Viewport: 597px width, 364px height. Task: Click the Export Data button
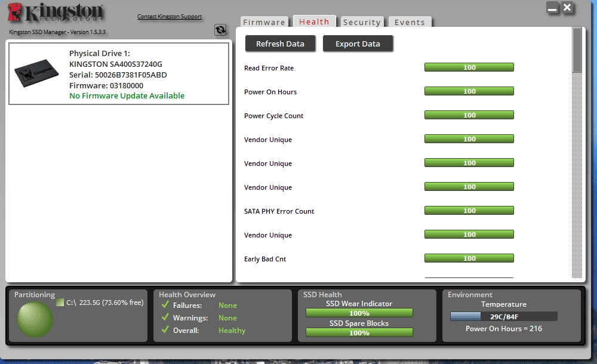click(358, 44)
